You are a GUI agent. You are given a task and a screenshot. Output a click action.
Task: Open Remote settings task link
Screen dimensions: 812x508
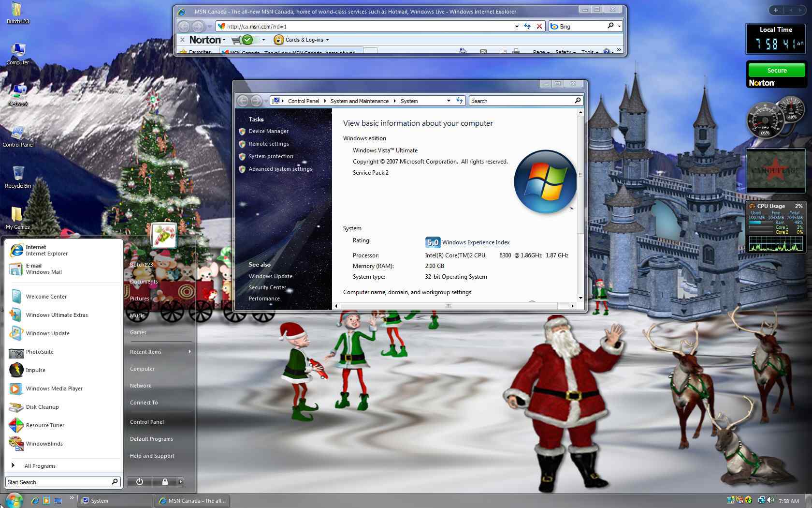click(269, 144)
